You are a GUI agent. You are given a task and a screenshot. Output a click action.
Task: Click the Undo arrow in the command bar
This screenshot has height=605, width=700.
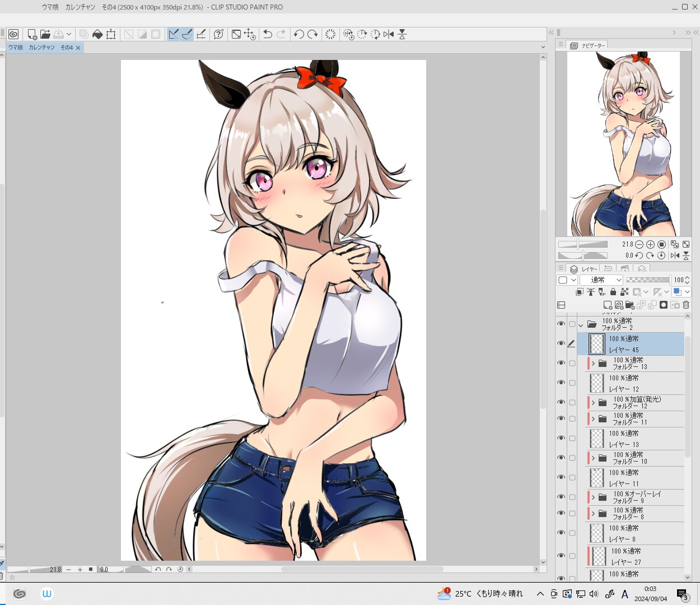pos(268,34)
